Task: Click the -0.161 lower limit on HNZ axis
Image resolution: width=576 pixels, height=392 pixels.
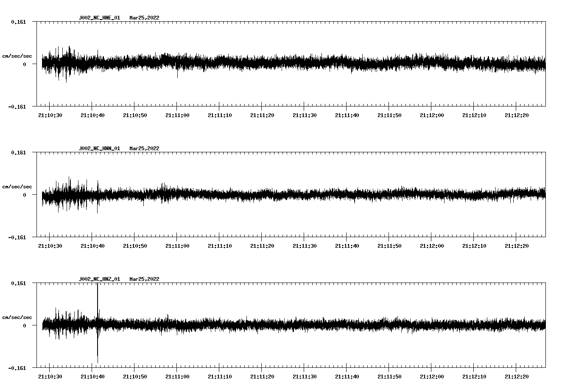Action: 17,368
